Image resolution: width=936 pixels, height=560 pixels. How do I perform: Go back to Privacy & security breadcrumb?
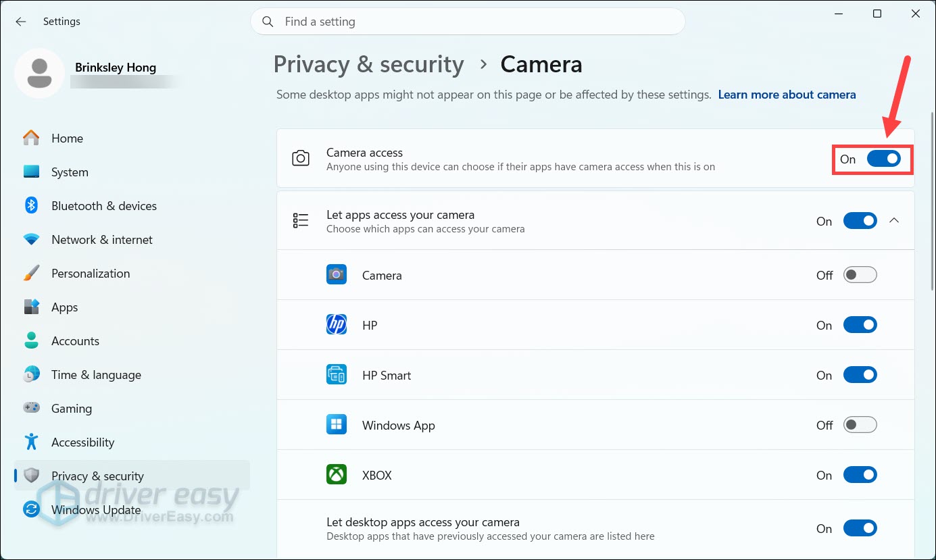pos(368,64)
